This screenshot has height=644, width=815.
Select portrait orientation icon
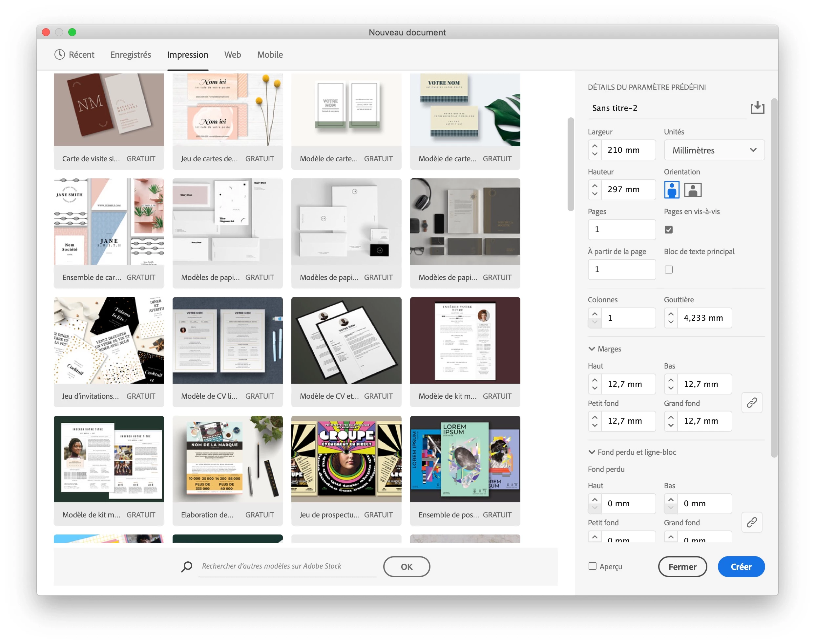pyautogui.click(x=672, y=190)
